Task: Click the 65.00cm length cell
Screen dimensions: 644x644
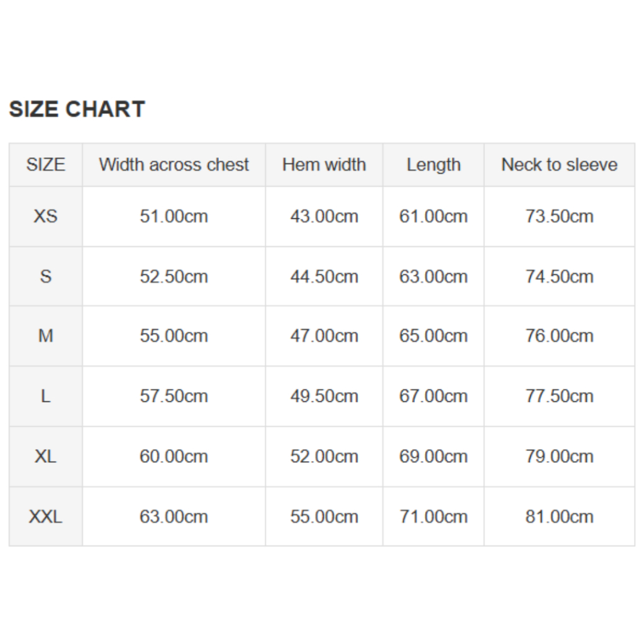Action: coord(433,336)
